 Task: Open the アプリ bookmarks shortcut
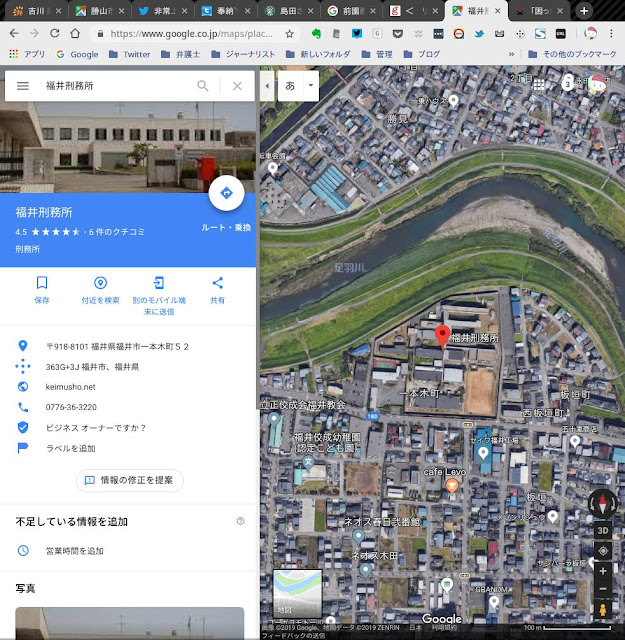[x=27, y=54]
